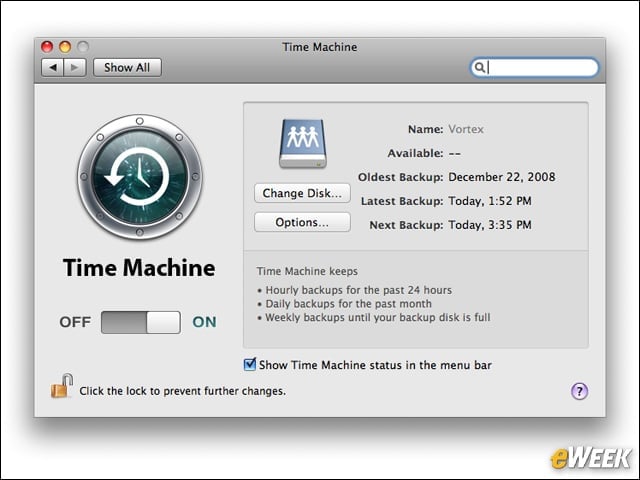Click the magnifying glass search icon
This screenshot has width=640, height=480.
[480, 67]
